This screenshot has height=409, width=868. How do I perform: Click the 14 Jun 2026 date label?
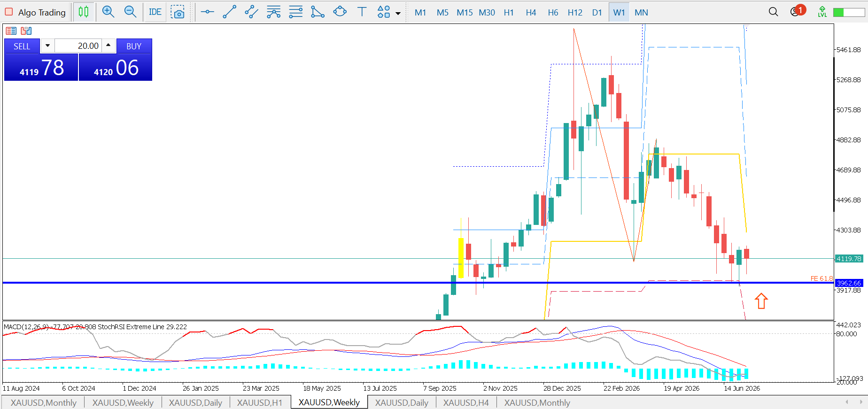click(742, 388)
